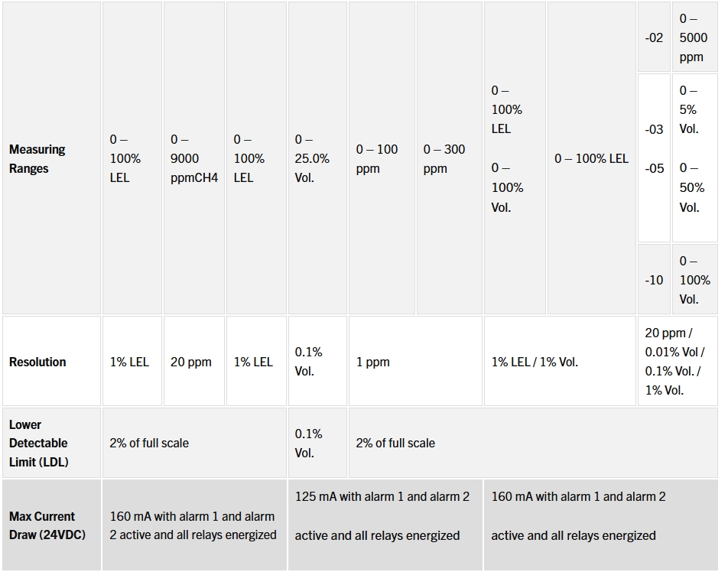Select the 0 – 5% Vol. and 0 – 50% Vol. cell
Screen dimensions: 728x572
pos(694,149)
